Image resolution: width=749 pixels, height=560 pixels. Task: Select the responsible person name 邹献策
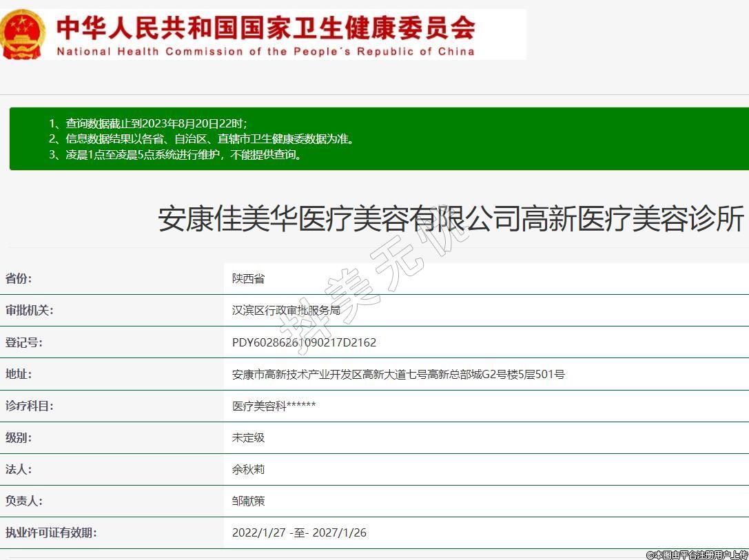tap(248, 501)
